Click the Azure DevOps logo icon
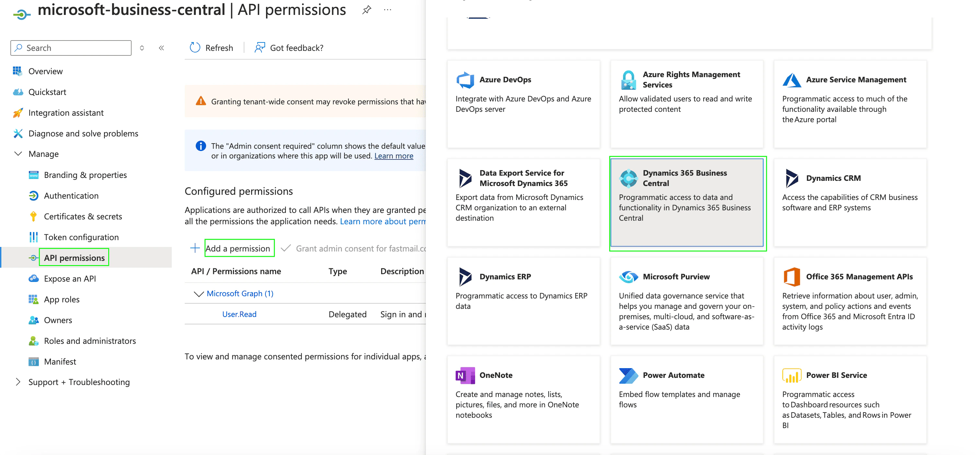Screen dimensions: 980x455 tap(465, 80)
